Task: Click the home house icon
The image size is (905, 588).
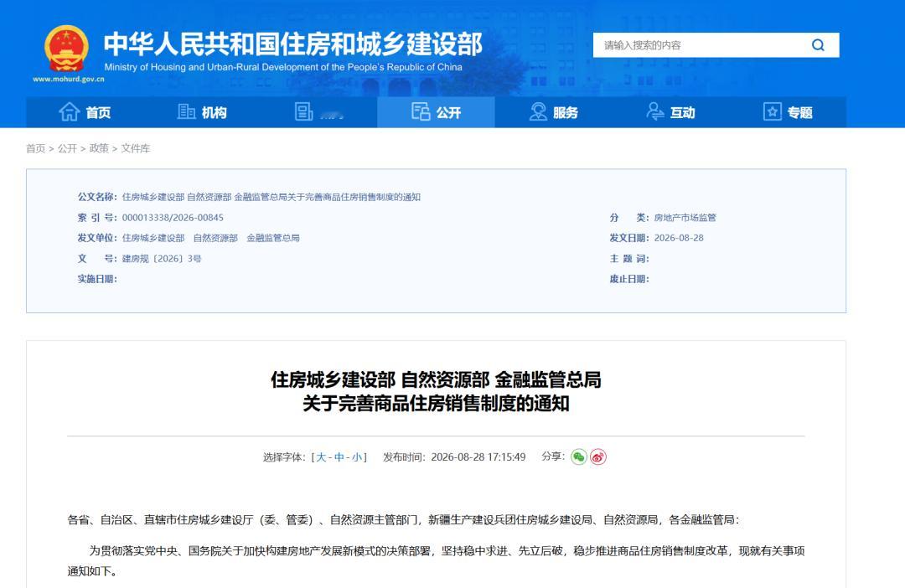Action: [70, 111]
